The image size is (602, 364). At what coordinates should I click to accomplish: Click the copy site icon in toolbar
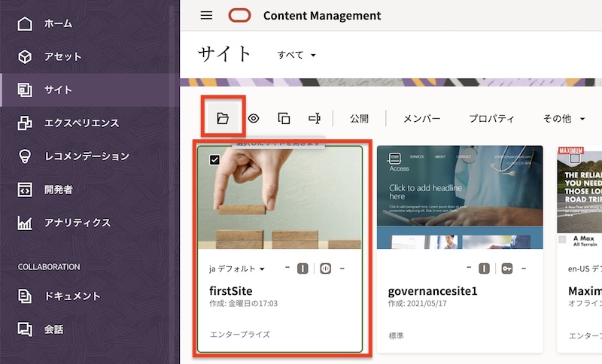point(284,118)
